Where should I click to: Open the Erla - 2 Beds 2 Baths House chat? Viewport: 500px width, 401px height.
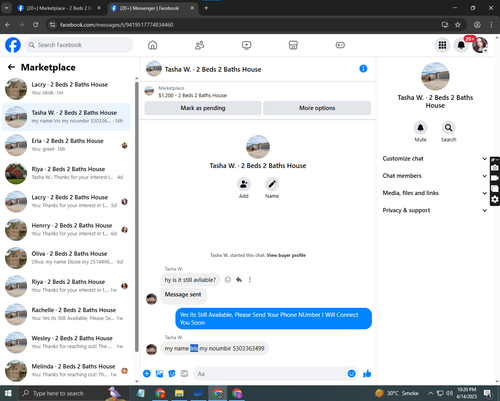pyautogui.click(x=67, y=145)
